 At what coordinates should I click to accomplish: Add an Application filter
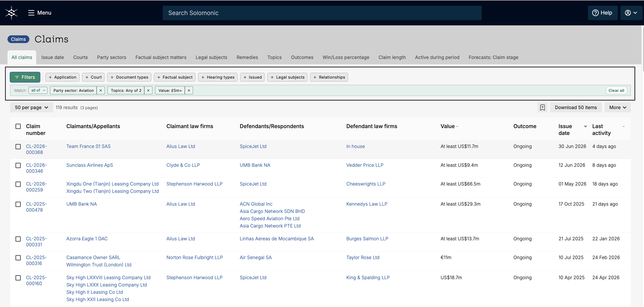click(x=62, y=77)
